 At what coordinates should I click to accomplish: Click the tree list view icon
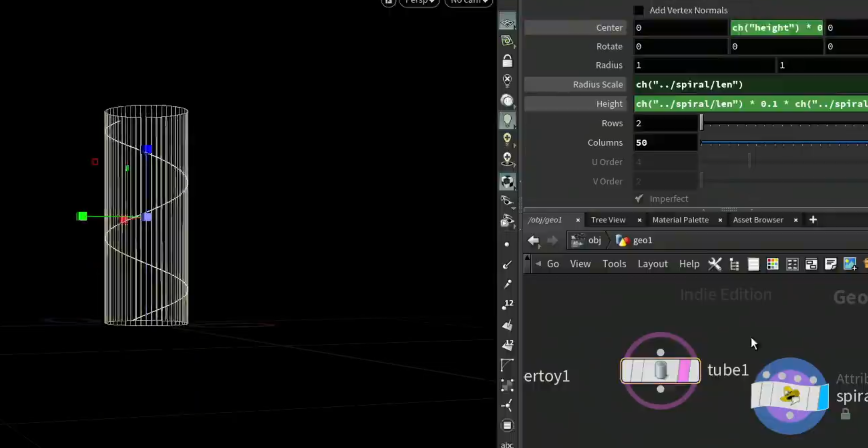coord(734,264)
